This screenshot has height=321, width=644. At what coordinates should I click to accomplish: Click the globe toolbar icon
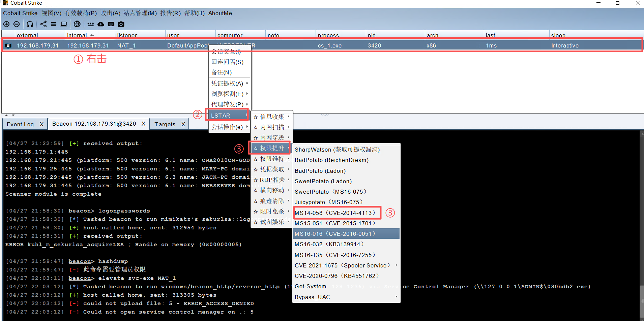[x=77, y=24]
